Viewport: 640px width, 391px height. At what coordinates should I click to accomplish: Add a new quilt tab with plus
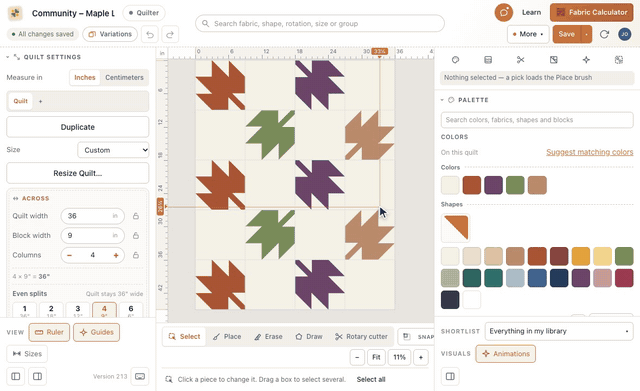pyautogui.click(x=40, y=101)
